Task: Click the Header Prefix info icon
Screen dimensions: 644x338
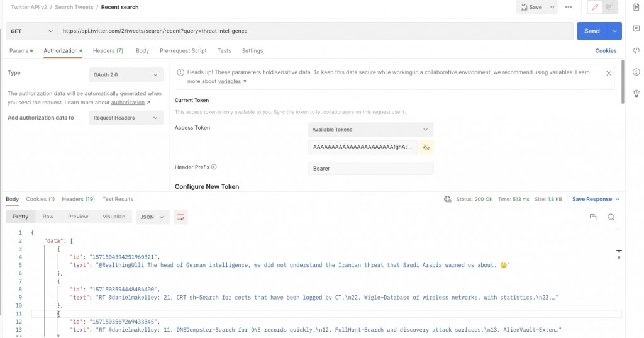Action: coord(214,167)
